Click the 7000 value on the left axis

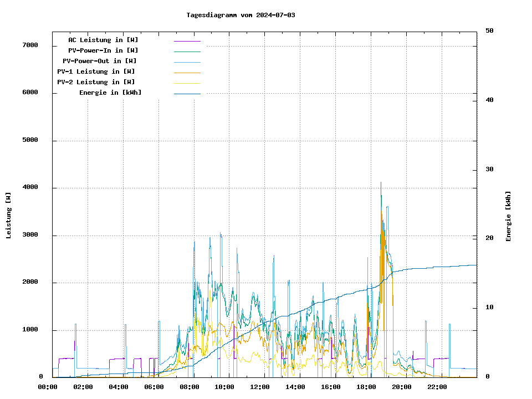30,45
